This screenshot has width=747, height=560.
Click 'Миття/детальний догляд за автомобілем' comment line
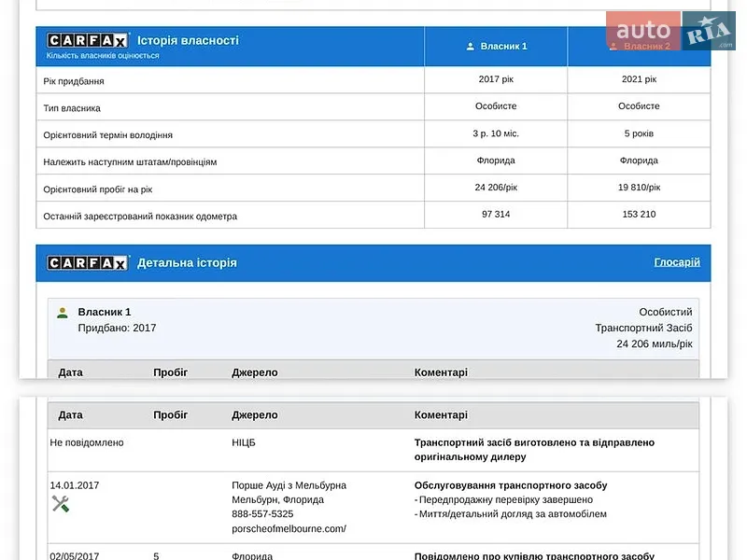513,514
